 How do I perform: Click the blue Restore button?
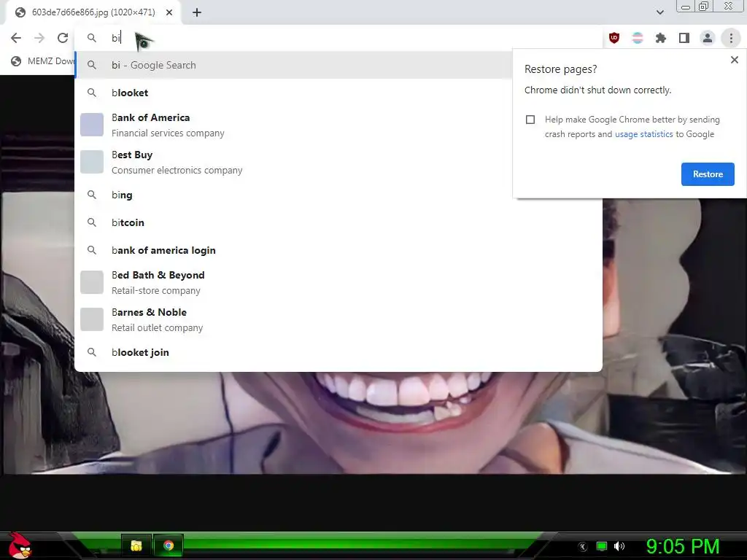tap(708, 174)
